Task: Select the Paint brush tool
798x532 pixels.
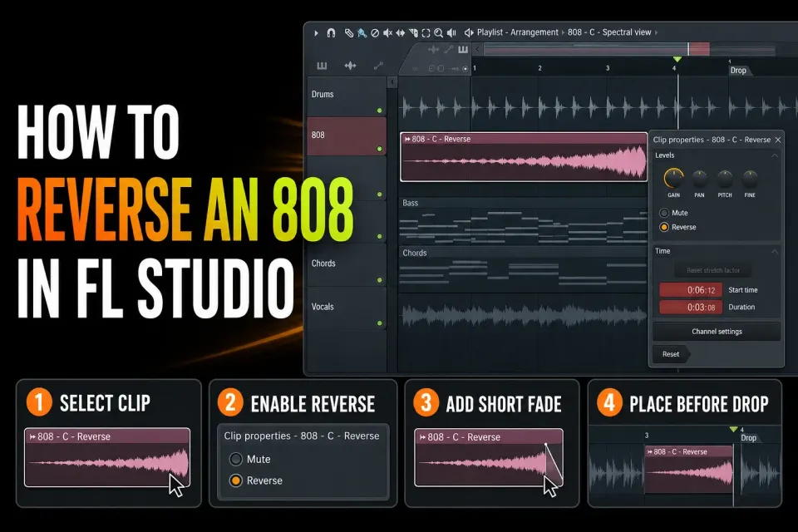Action: [362, 32]
